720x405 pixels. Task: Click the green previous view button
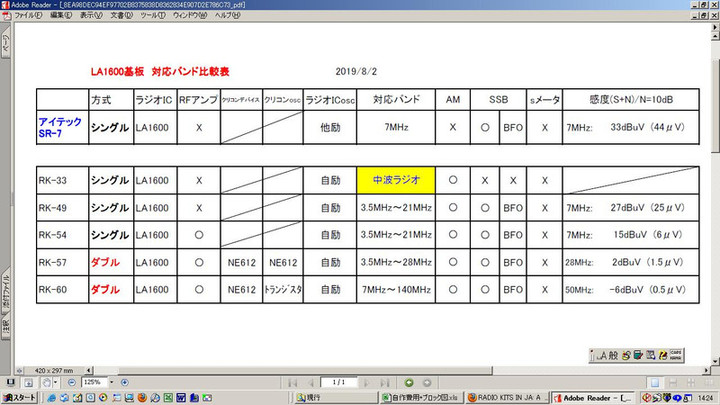410,382
